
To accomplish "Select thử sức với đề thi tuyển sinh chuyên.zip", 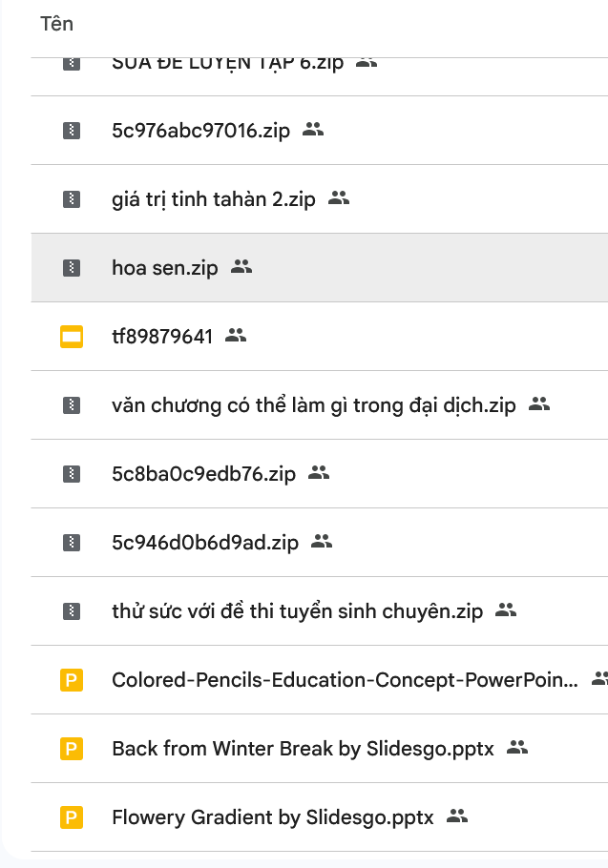I will click(x=297, y=611).
